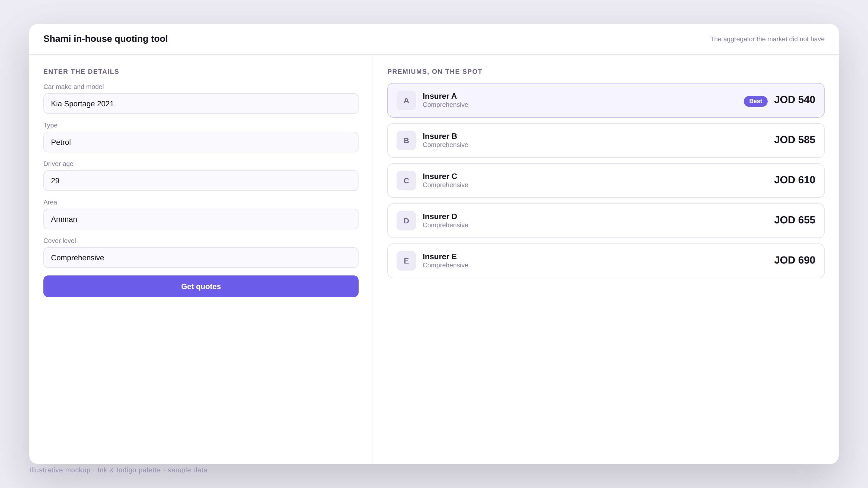This screenshot has width=868, height=488.
Task: Click the Illustrative mockup footer note
Action: tap(118, 470)
